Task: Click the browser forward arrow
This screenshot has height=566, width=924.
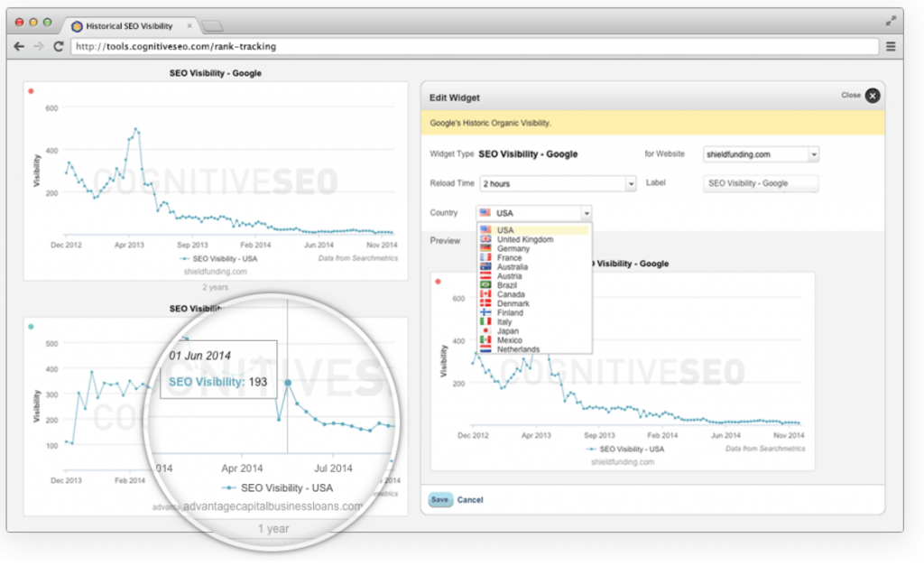Action: click(38, 46)
